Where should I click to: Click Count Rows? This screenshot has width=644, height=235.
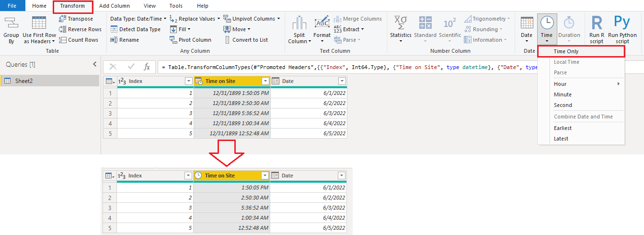click(79, 40)
